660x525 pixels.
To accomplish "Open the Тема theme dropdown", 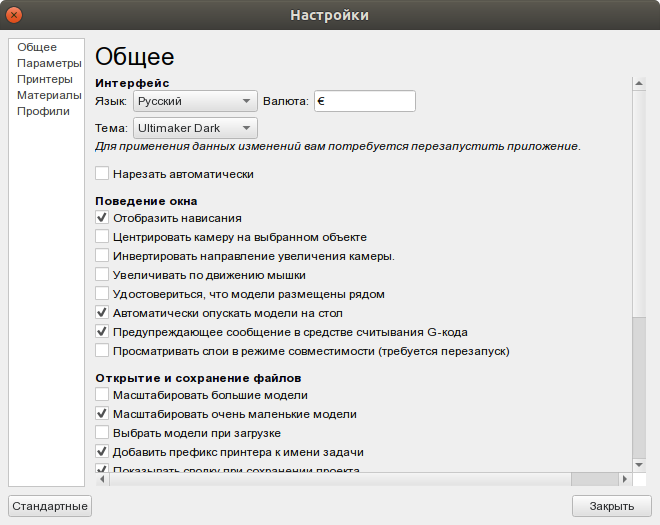I will pyautogui.click(x=195, y=128).
